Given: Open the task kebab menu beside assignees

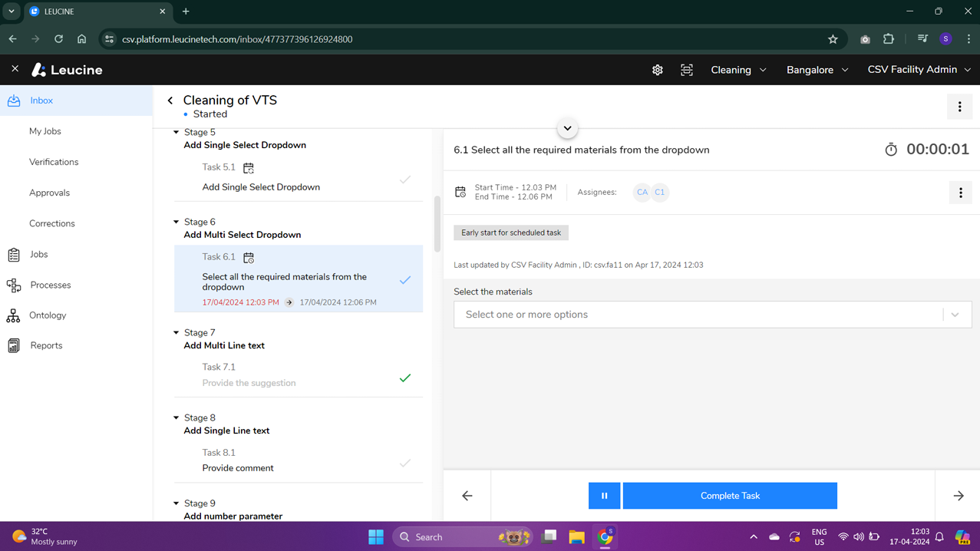Looking at the screenshot, I should point(960,193).
